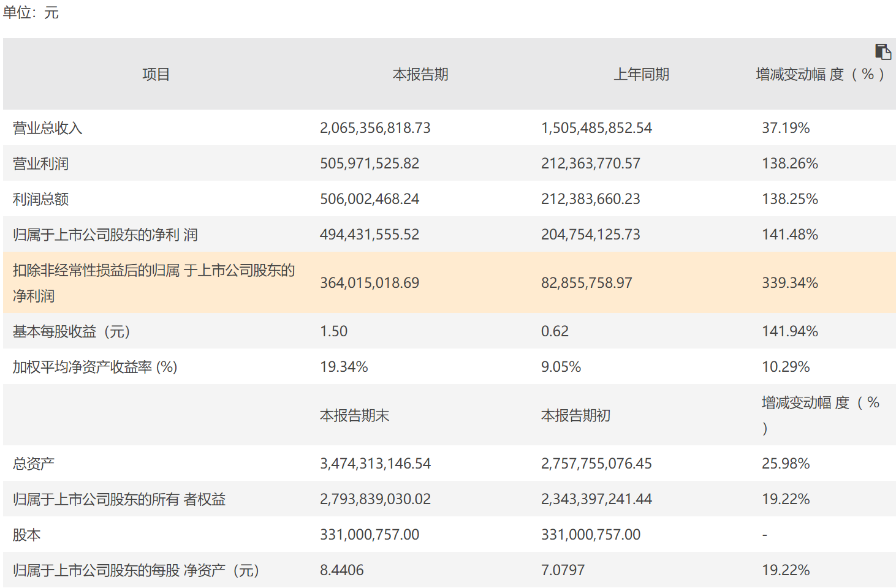Click the value 19.34%
896x588 pixels.
344,367
